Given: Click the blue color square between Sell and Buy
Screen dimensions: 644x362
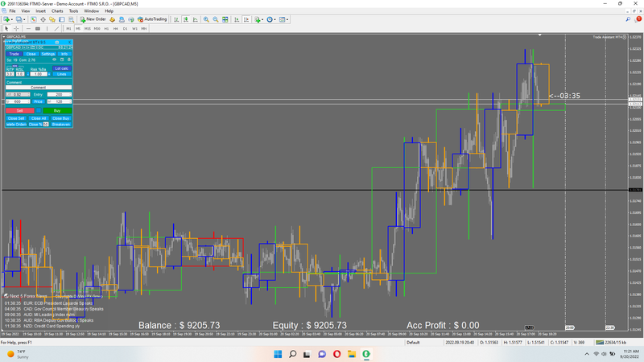Looking at the screenshot, I should point(39,109).
